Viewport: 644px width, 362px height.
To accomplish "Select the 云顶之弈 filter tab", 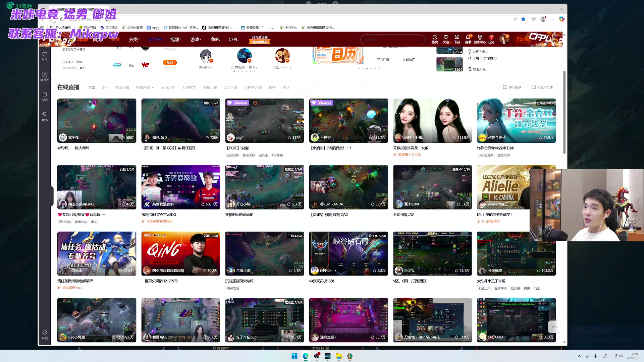I will coord(168,87).
